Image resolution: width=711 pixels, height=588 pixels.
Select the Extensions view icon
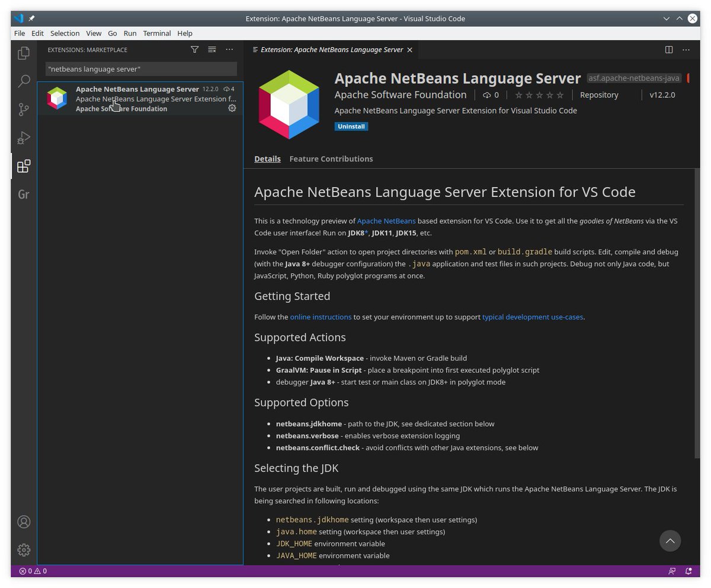click(24, 166)
